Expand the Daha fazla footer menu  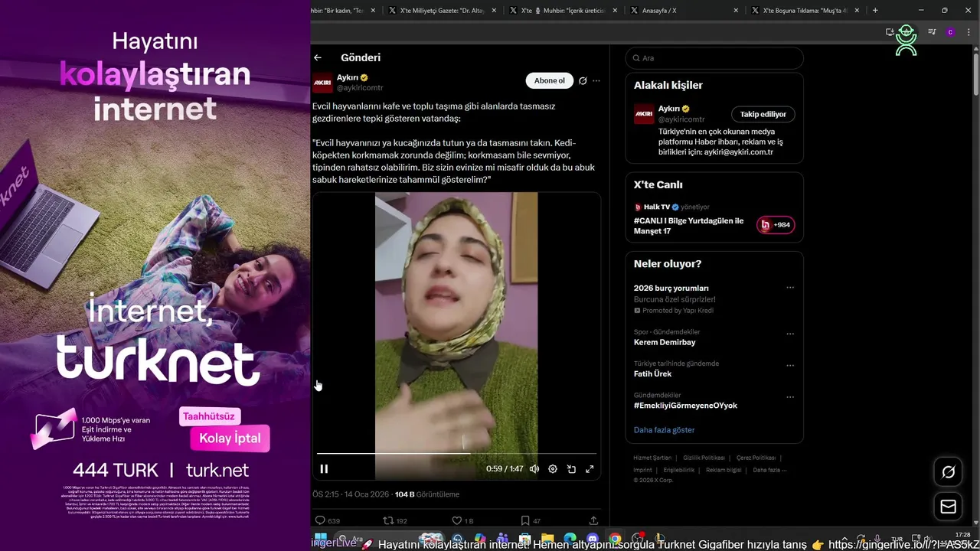769,470
